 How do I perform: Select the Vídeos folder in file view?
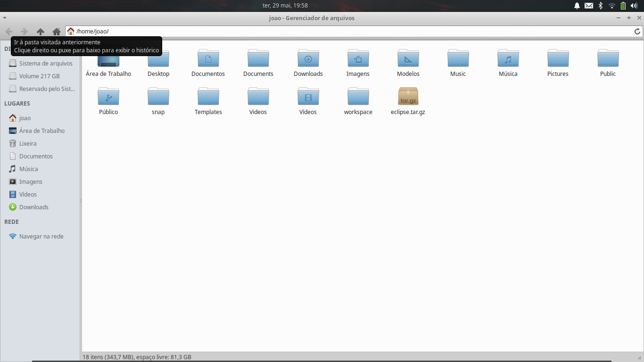tap(308, 101)
